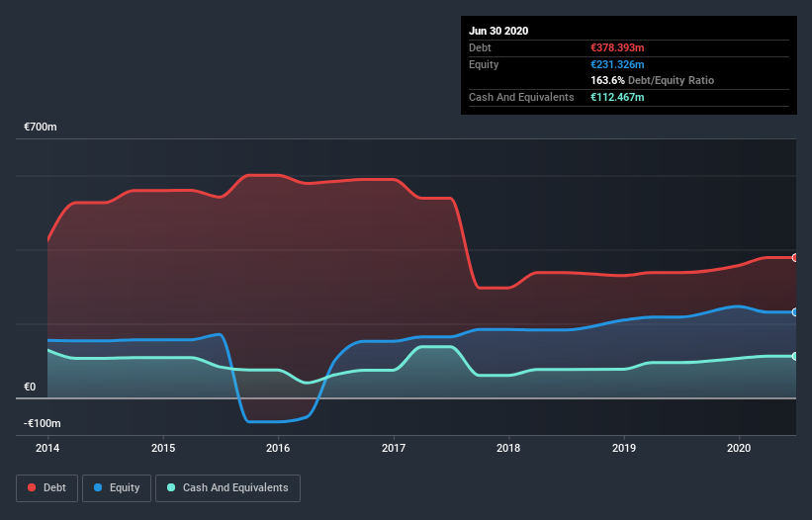Image resolution: width=812 pixels, height=520 pixels.
Task: Click the €231.326m equity value
Action: (617, 64)
